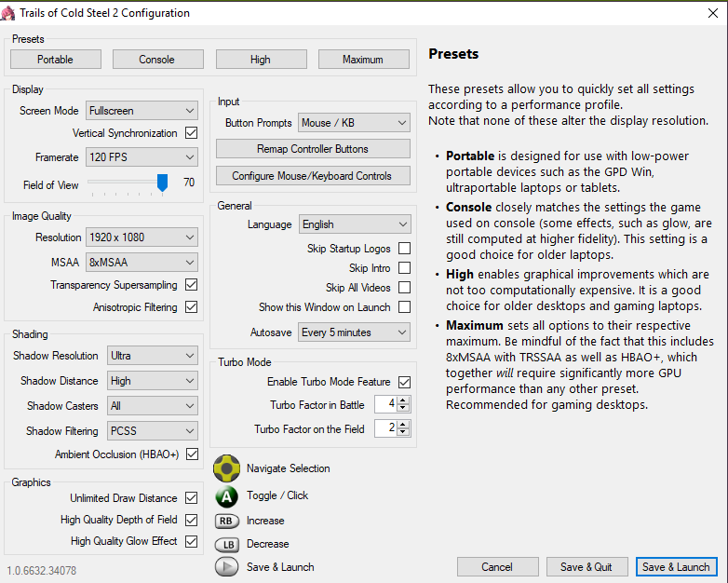
Task: Apply the Portable preset
Action: coord(56,60)
